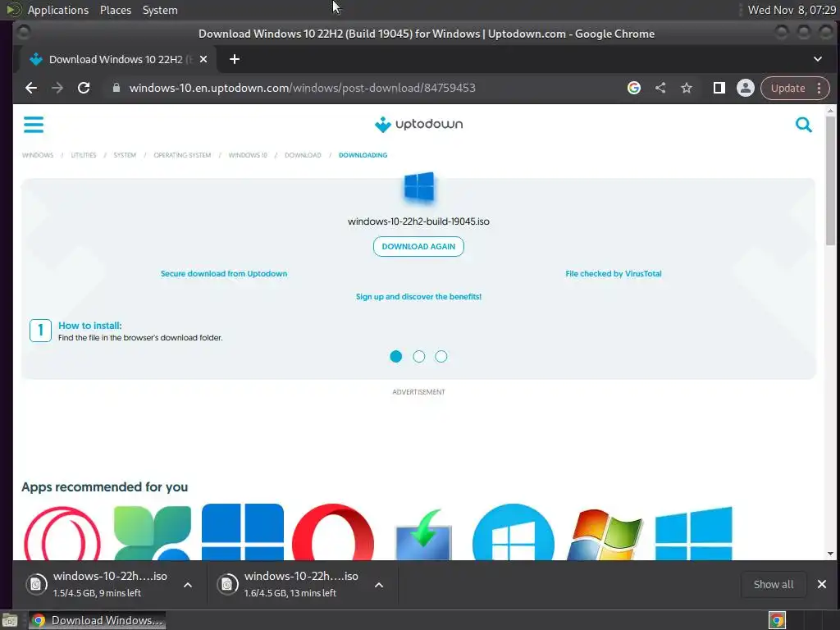Click Show all downloads
Screen dimensions: 840x630
click(x=773, y=584)
